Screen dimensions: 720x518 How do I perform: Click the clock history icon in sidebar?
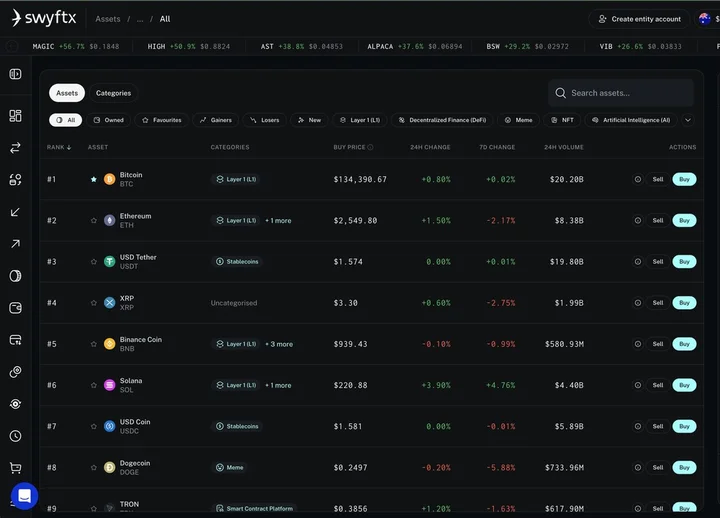coord(15,436)
